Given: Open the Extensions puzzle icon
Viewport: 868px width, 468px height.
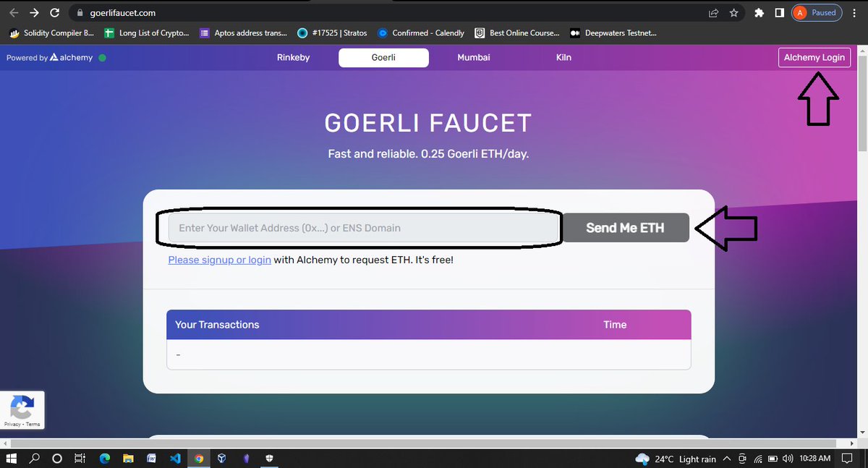Looking at the screenshot, I should coord(759,13).
